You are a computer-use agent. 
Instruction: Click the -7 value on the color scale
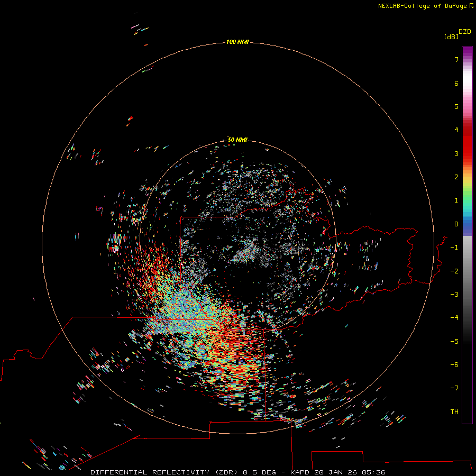454,388
